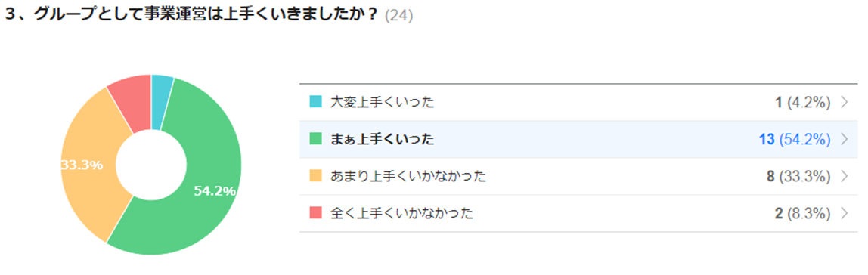Click the cyan 大変上手くいった legend swatch
868x275 pixels.
click(x=315, y=102)
